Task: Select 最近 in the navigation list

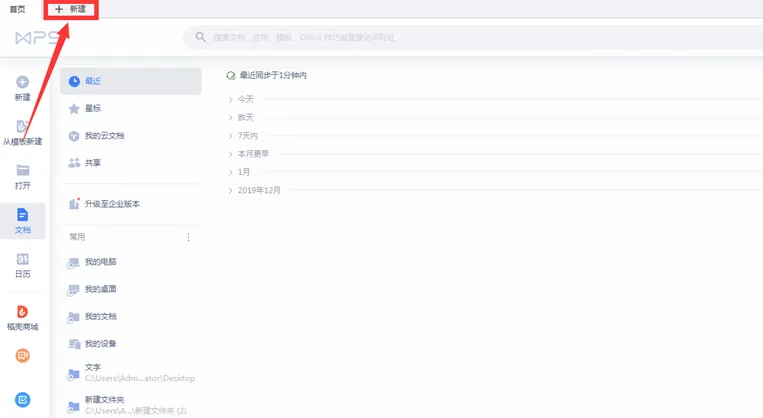Action: (130, 81)
